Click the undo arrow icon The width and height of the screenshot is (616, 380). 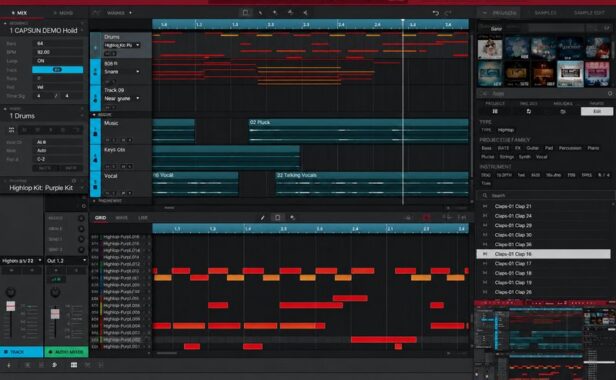point(435,13)
